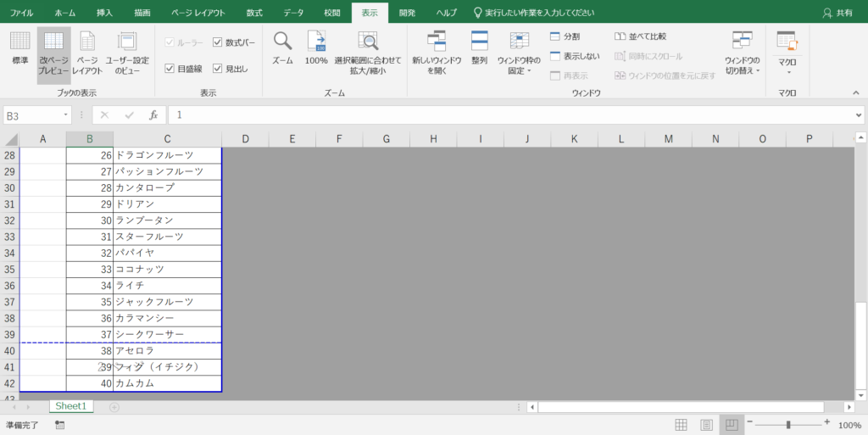Open the 描画 tab
The height and width of the screenshot is (435, 868).
(x=142, y=12)
